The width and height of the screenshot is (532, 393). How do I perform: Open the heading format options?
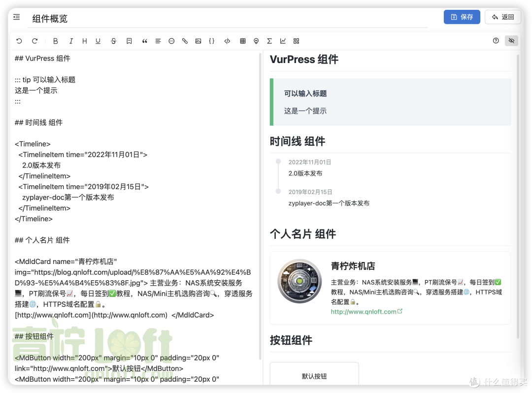tap(84, 41)
